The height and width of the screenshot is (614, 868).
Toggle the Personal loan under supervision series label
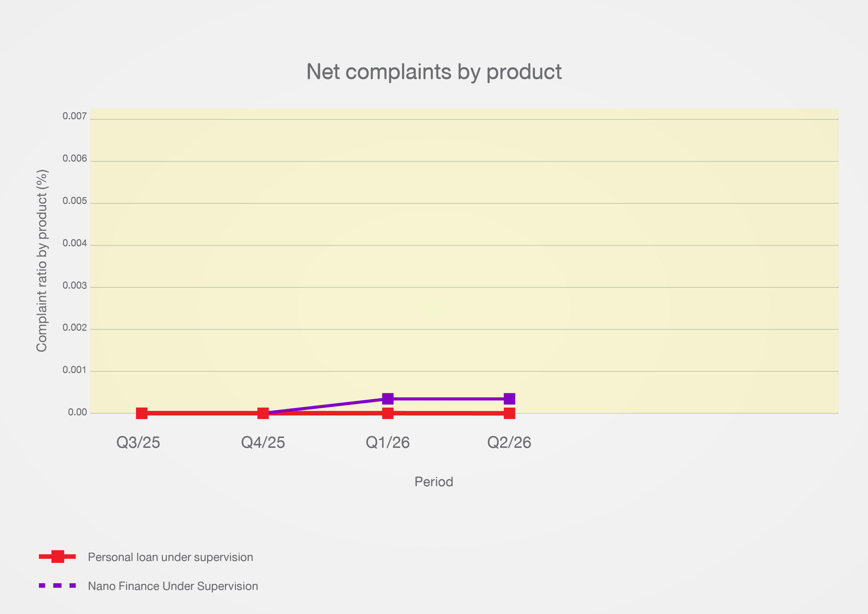170,557
